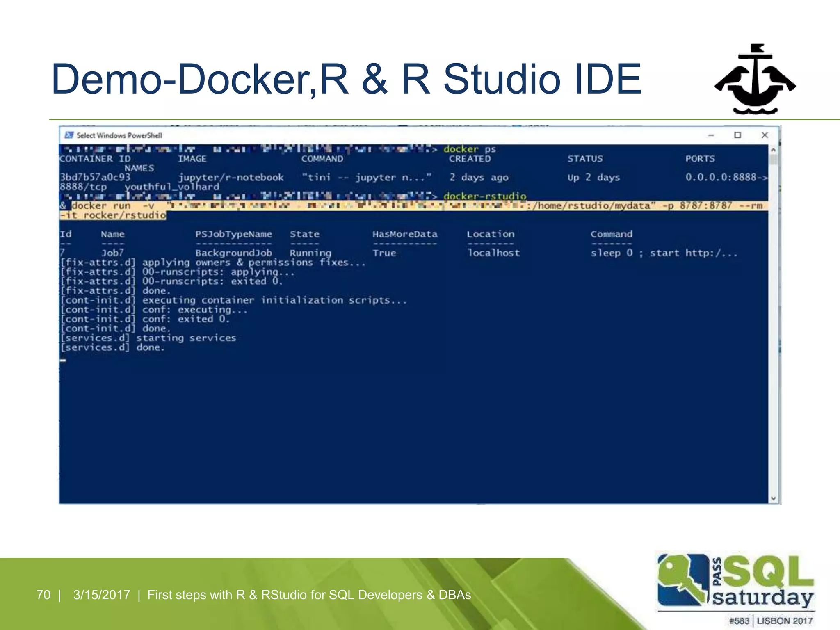
Task: Click the 'Location' column header
Action: 490,234
